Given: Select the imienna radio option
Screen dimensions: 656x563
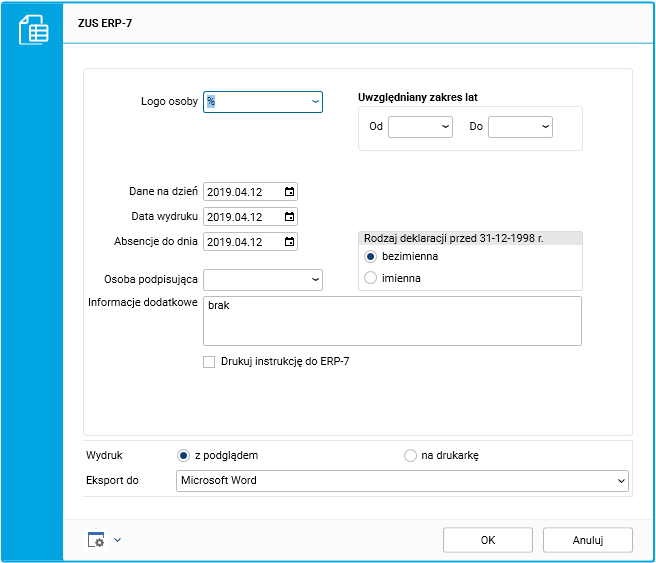Looking at the screenshot, I should click(x=370, y=278).
